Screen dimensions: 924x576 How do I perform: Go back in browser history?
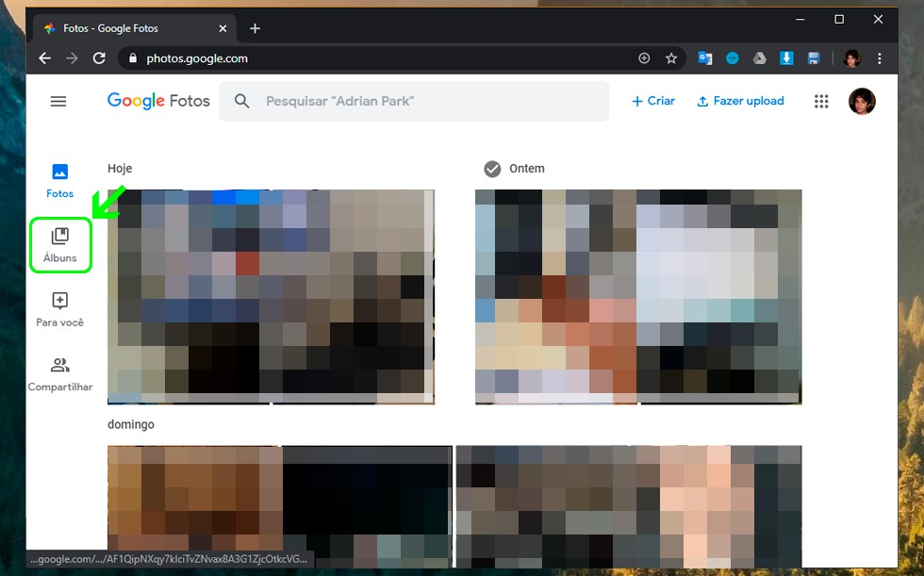click(x=45, y=58)
